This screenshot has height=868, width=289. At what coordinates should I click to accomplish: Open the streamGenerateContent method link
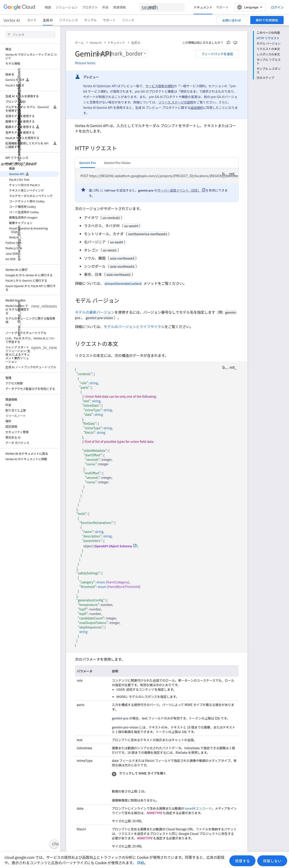click(123, 283)
